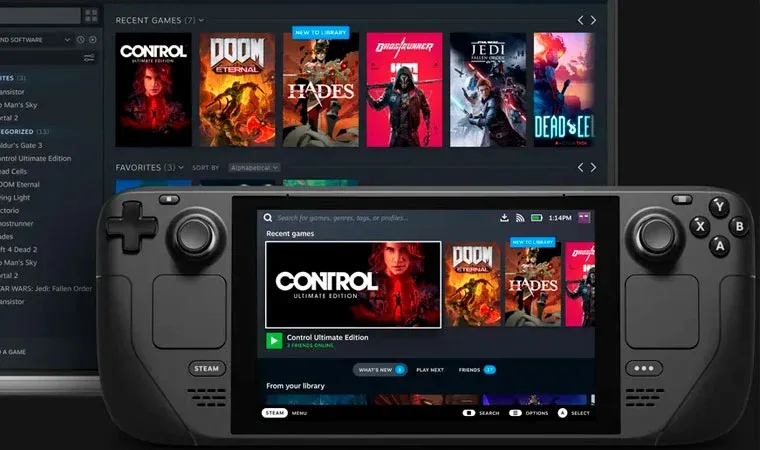Collapse the Favorites shelf chevron on monitor
The image size is (760, 450).
click(x=181, y=167)
